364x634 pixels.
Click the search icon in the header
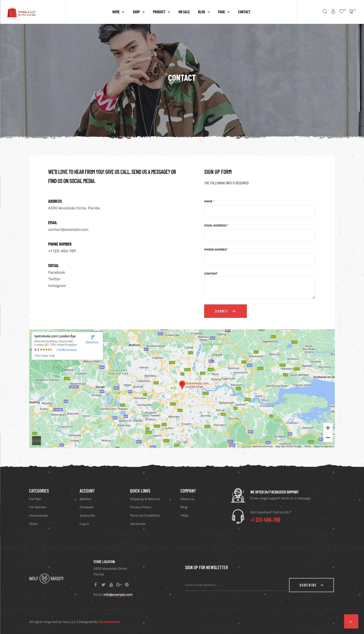pyautogui.click(x=324, y=12)
